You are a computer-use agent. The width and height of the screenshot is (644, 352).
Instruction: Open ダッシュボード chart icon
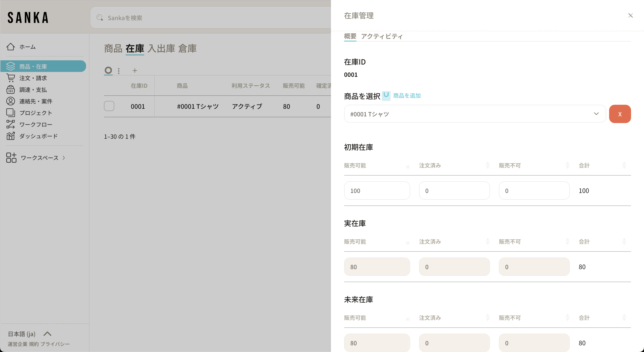[11, 136]
